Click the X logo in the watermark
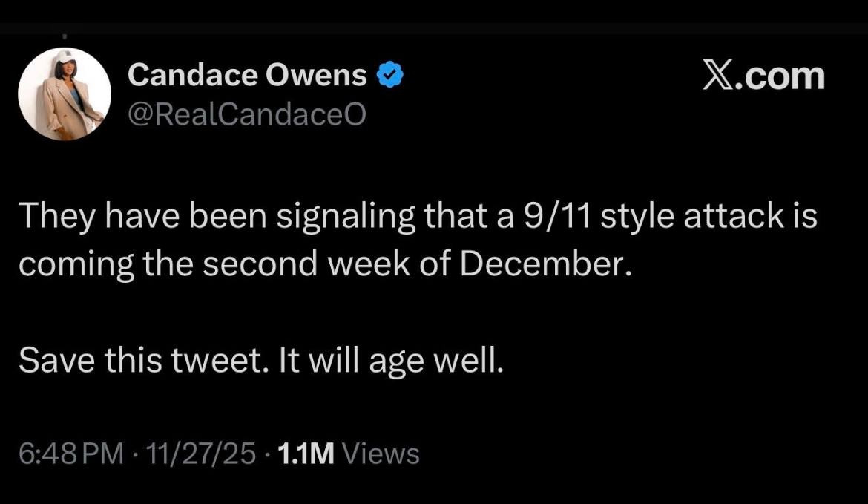The width and height of the screenshot is (868, 504). pyautogui.click(x=719, y=75)
